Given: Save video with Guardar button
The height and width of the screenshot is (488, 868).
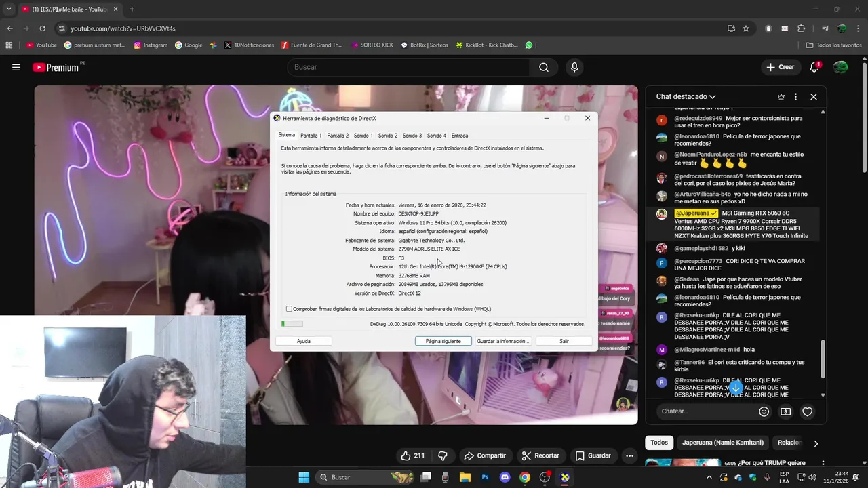Looking at the screenshot, I should point(593,455).
